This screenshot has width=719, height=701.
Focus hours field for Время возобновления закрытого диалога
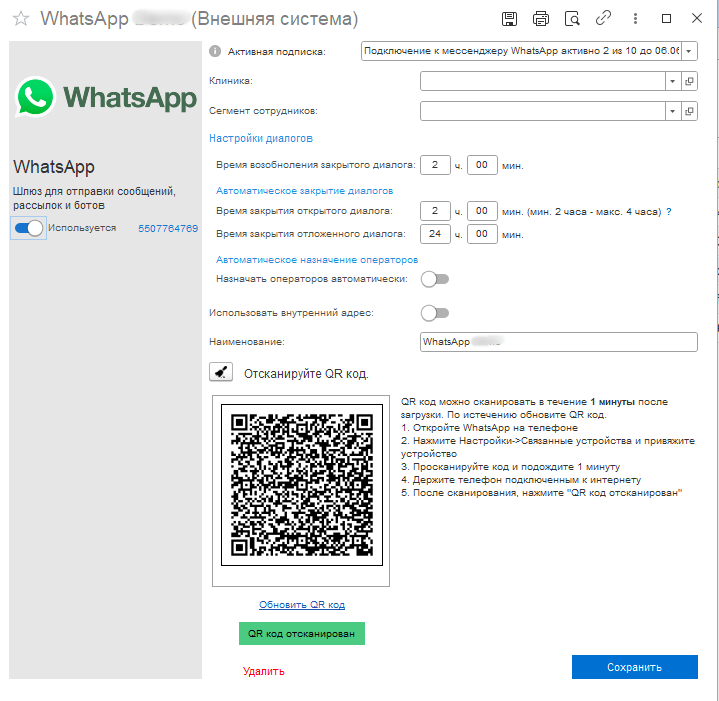point(435,165)
